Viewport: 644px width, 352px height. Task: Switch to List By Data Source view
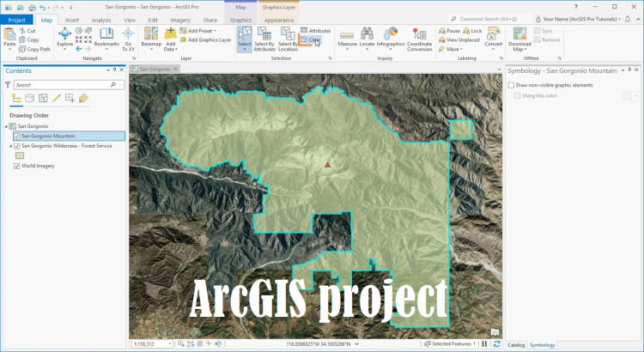[29, 98]
